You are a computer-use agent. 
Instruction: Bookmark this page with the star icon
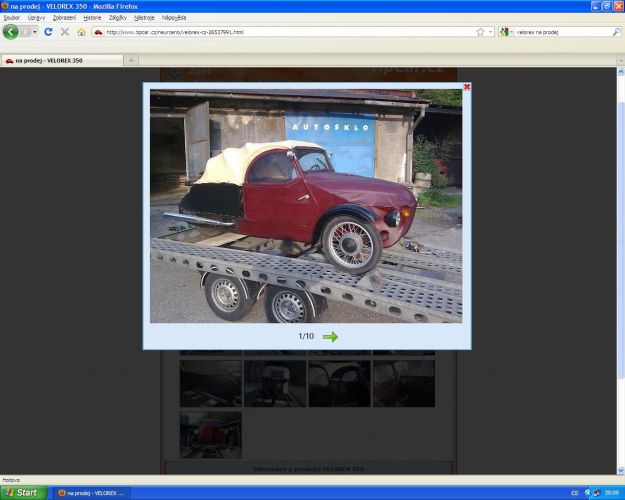[x=480, y=32]
